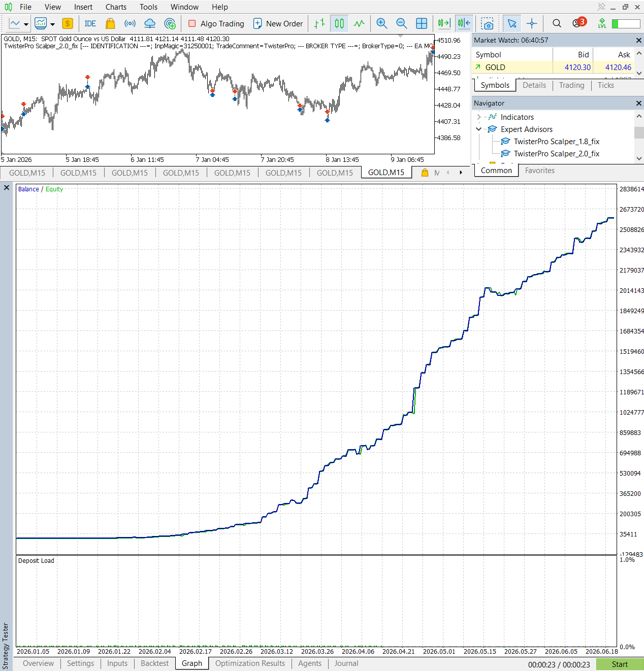Toggle Algo Trading on
644x671 pixels.
tap(216, 23)
